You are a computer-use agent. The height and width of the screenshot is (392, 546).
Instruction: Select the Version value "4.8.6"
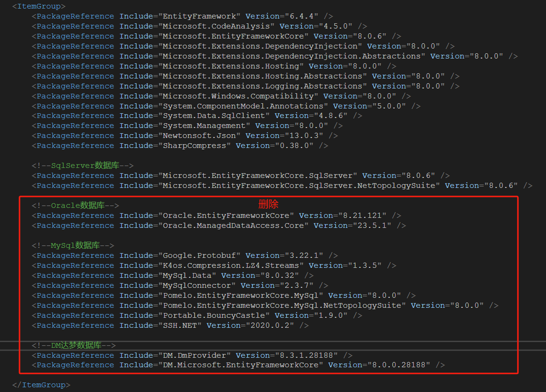[331, 116]
